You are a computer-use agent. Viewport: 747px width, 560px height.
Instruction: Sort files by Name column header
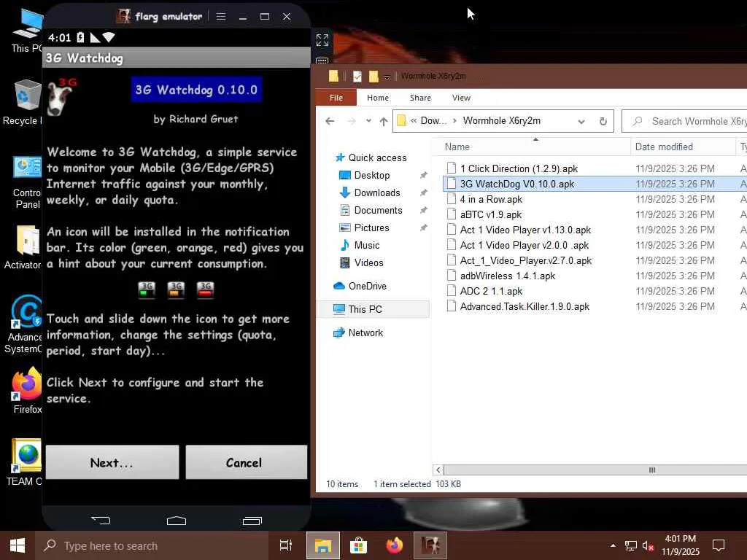click(x=532, y=147)
